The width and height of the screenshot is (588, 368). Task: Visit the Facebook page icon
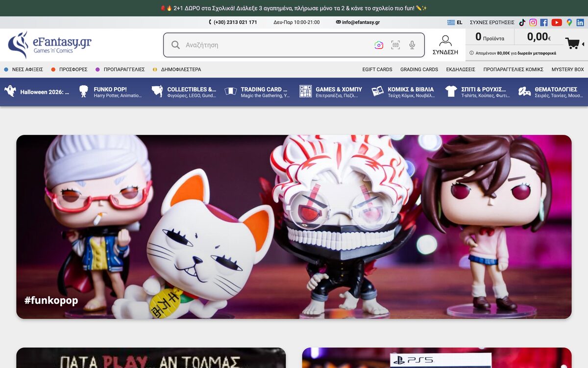[x=544, y=22]
